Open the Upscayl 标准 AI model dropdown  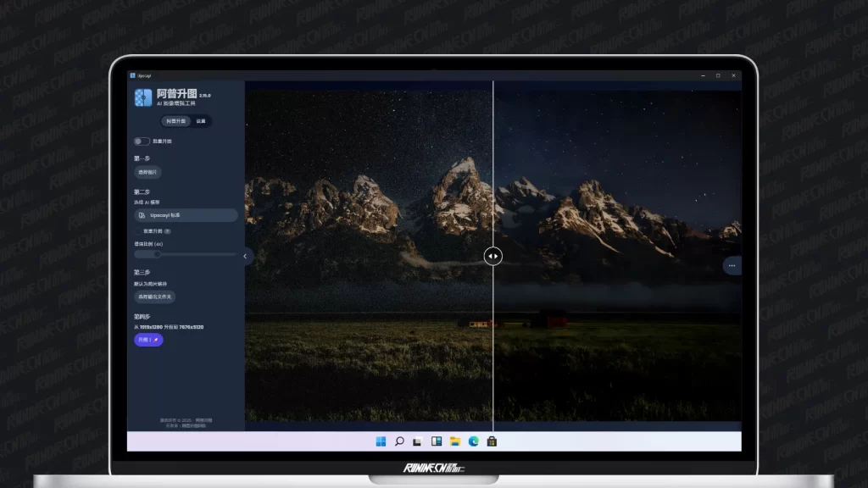[185, 215]
